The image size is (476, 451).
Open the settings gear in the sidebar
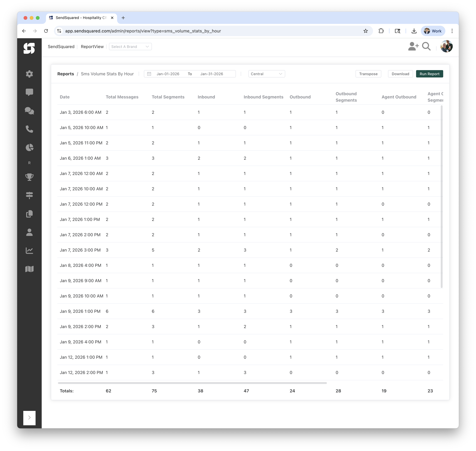29,74
